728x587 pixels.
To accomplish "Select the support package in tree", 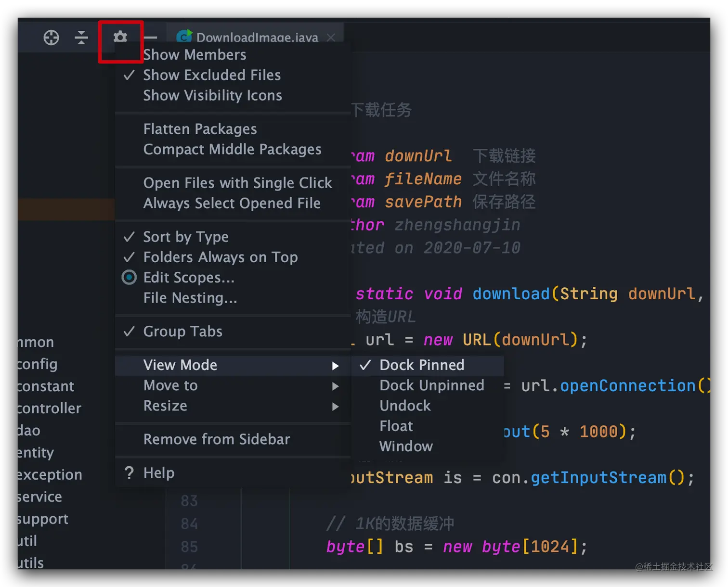I will [x=43, y=519].
